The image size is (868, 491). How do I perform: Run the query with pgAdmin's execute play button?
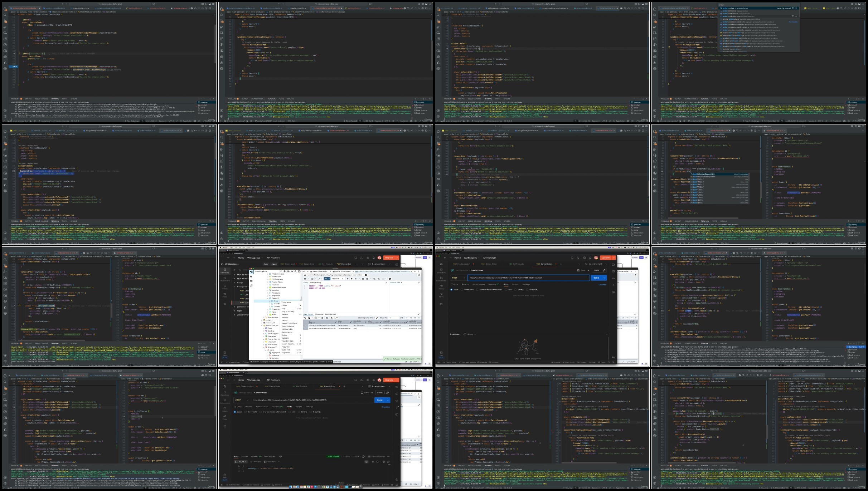click(352, 279)
